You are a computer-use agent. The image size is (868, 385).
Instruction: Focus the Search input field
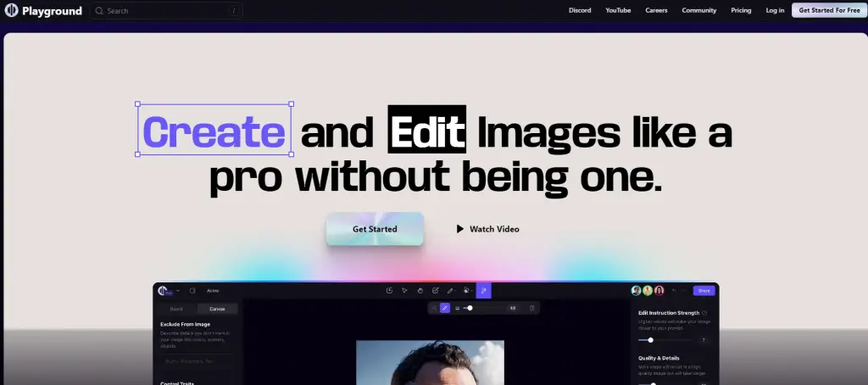click(165, 11)
